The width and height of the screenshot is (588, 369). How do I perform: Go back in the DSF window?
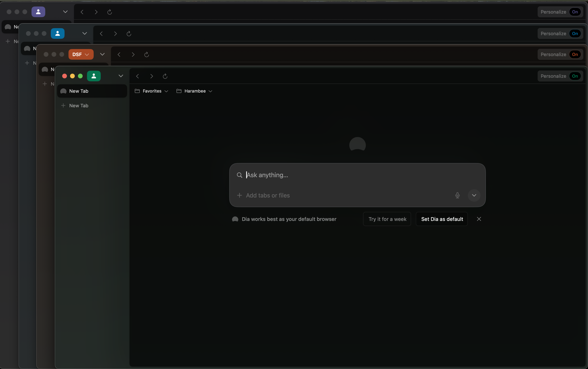119,54
